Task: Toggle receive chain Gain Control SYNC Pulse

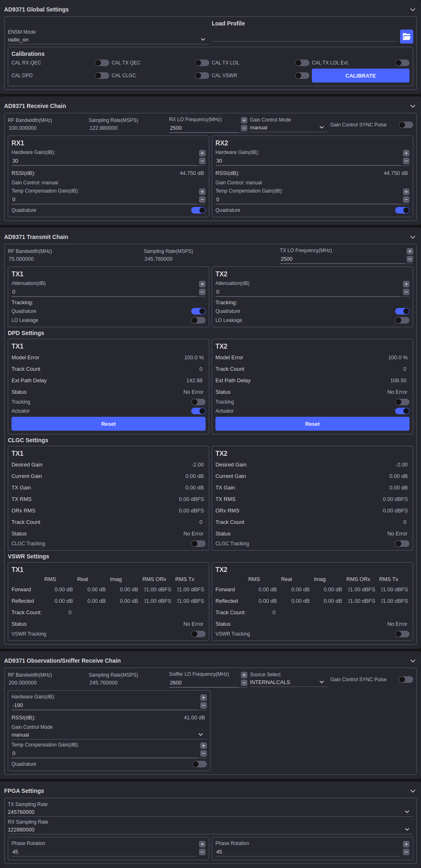Action: point(406,125)
